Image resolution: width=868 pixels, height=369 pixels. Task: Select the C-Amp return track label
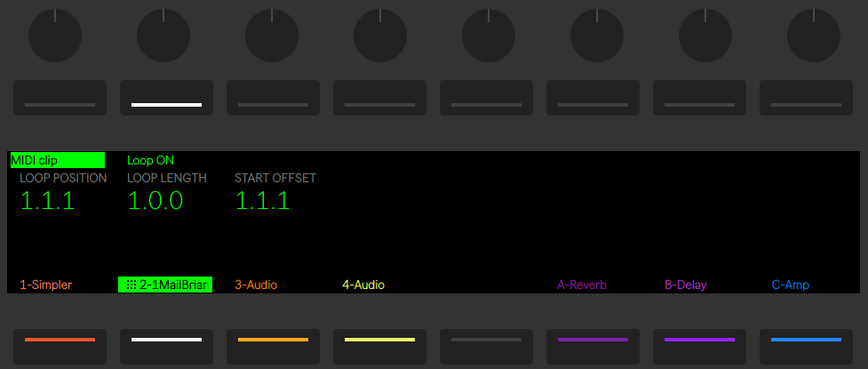[791, 285]
